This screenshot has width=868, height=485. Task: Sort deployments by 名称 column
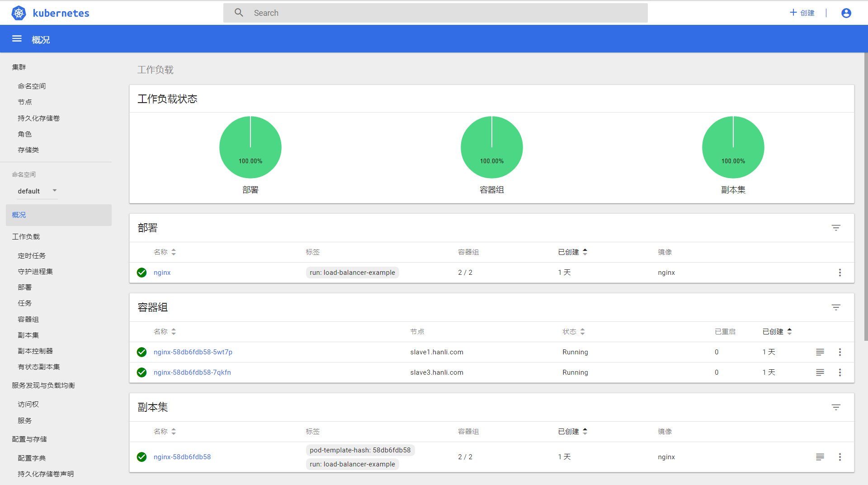[x=165, y=252]
